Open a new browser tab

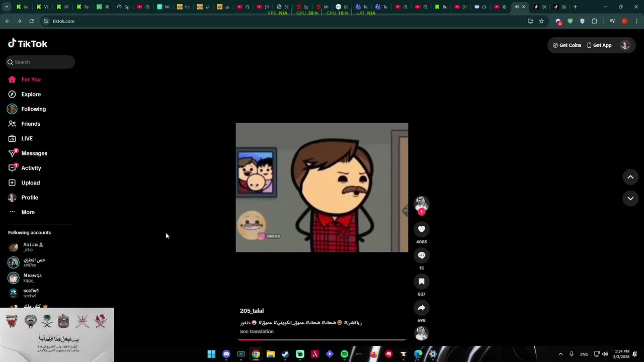click(x=575, y=7)
